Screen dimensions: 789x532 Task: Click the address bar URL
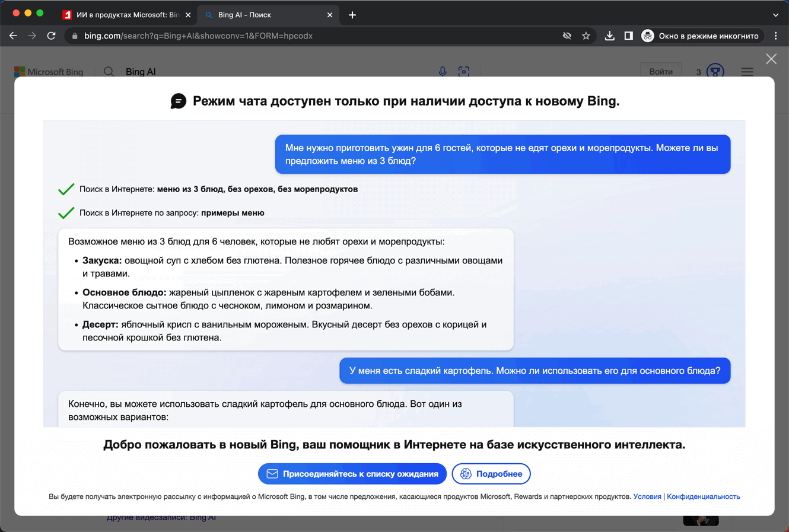(198, 36)
